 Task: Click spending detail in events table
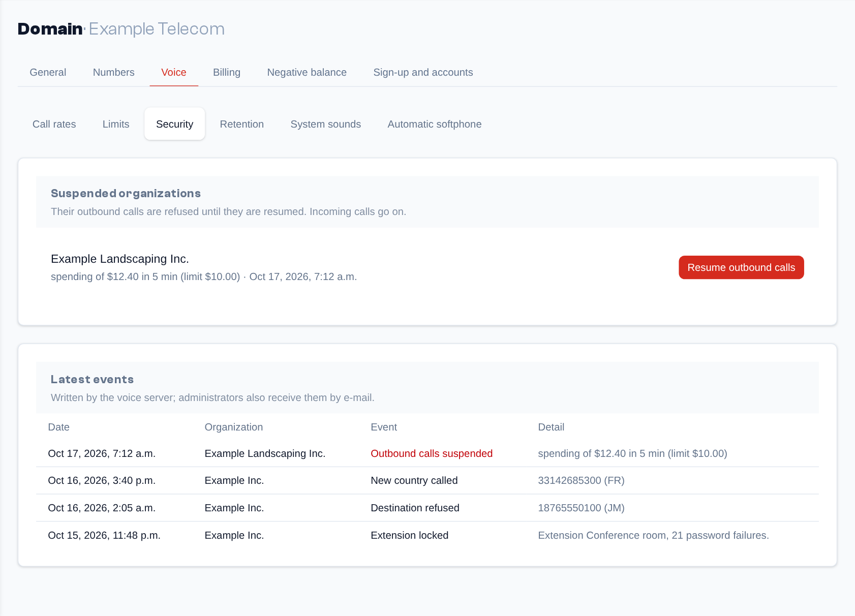[x=632, y=453]
